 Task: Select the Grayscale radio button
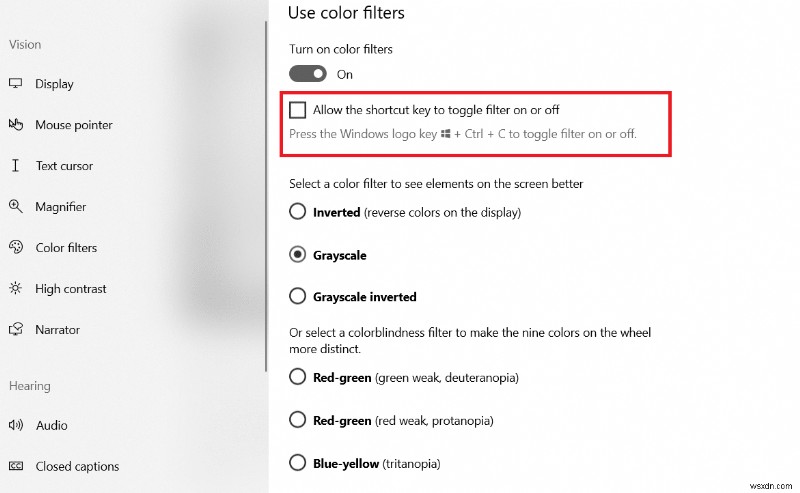[x=297, y=255]
